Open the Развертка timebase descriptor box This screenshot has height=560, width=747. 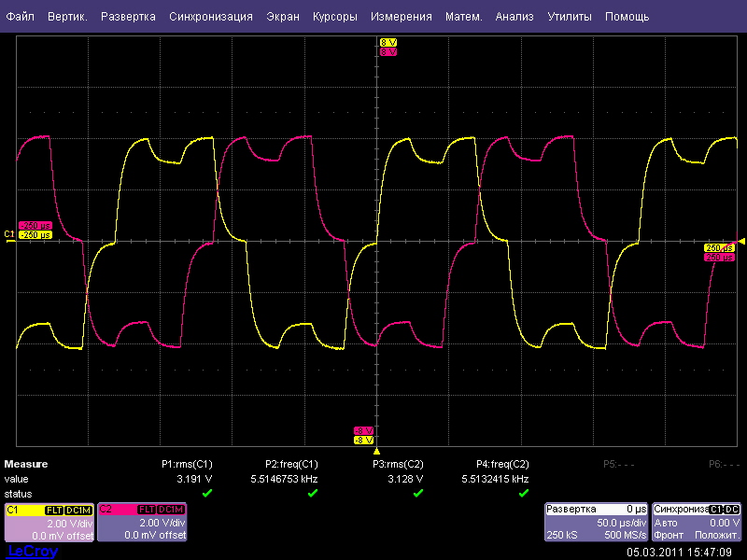[596, 523]
